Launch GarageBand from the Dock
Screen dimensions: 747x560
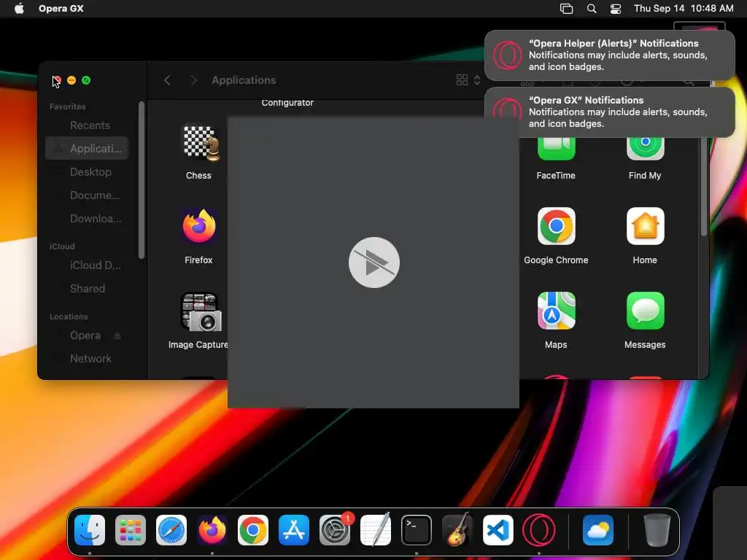click(457, 529)
